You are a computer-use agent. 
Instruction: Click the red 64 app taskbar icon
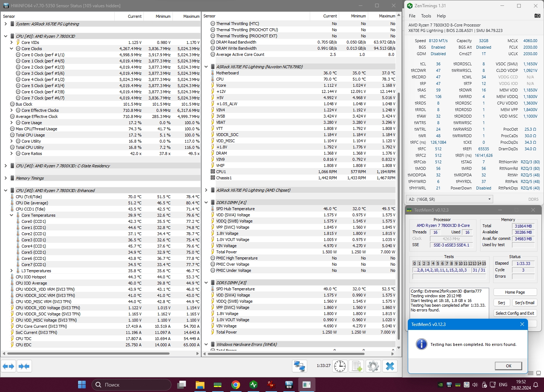tap(271, 384)
